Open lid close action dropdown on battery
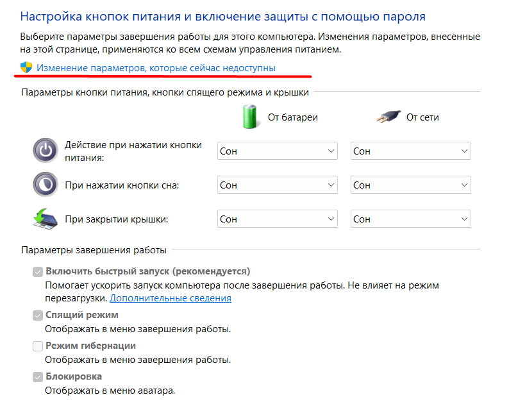Screen dimensions: 518x420 pos(277,219)
